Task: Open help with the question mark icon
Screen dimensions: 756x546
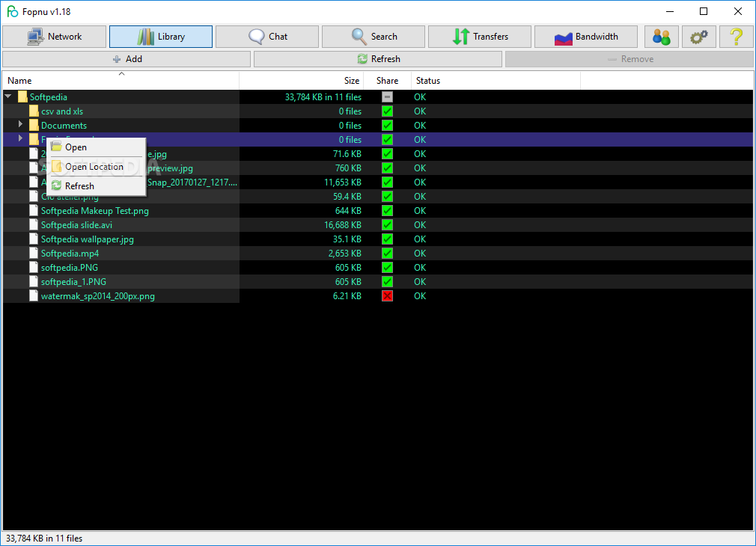Action: [x=737, y=37]
